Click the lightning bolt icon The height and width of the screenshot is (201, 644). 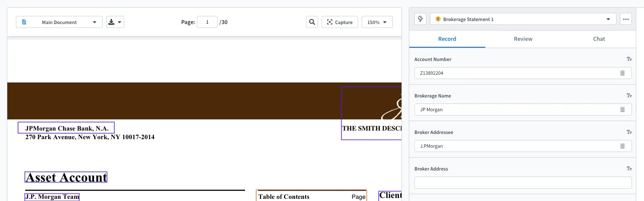[420, 19]
